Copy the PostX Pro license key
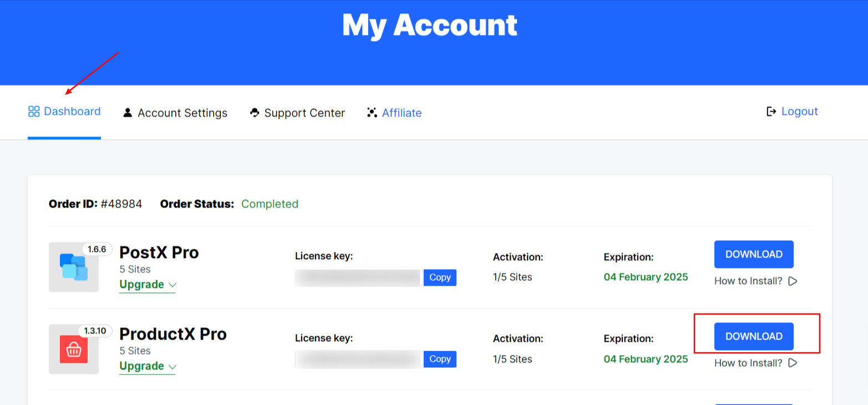868x405 pixels. (439, 277)
